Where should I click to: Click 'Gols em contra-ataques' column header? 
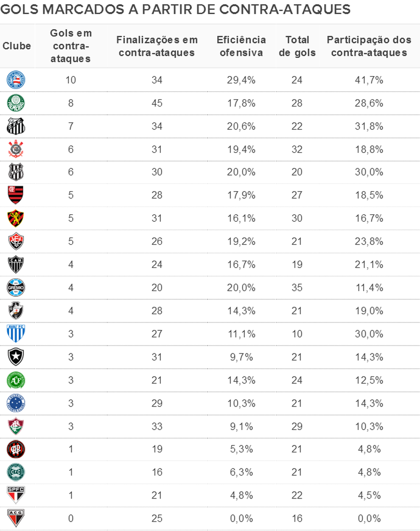(71, 46)
